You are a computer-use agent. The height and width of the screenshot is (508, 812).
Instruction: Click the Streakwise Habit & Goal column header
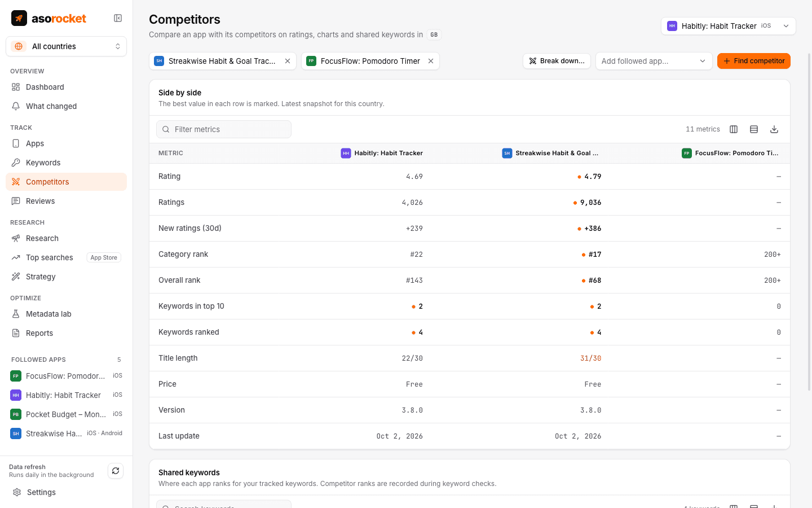tap(550, 153)
